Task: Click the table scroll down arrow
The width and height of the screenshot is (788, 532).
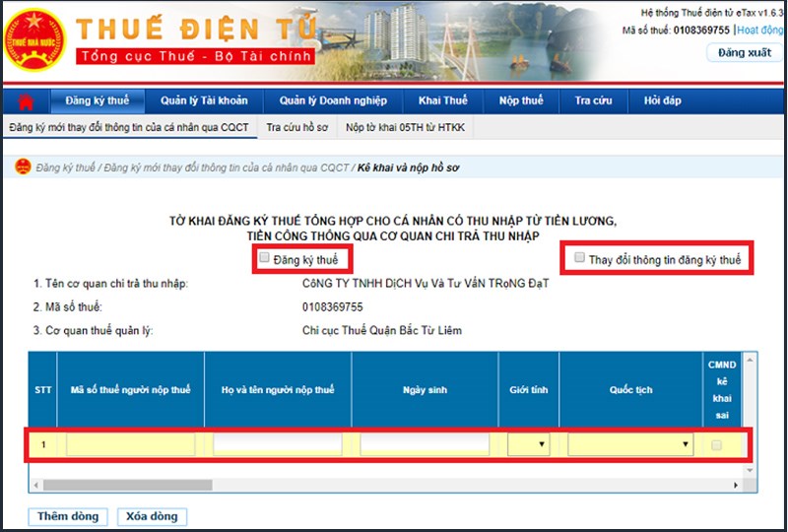Action: [x=750, y=470]
